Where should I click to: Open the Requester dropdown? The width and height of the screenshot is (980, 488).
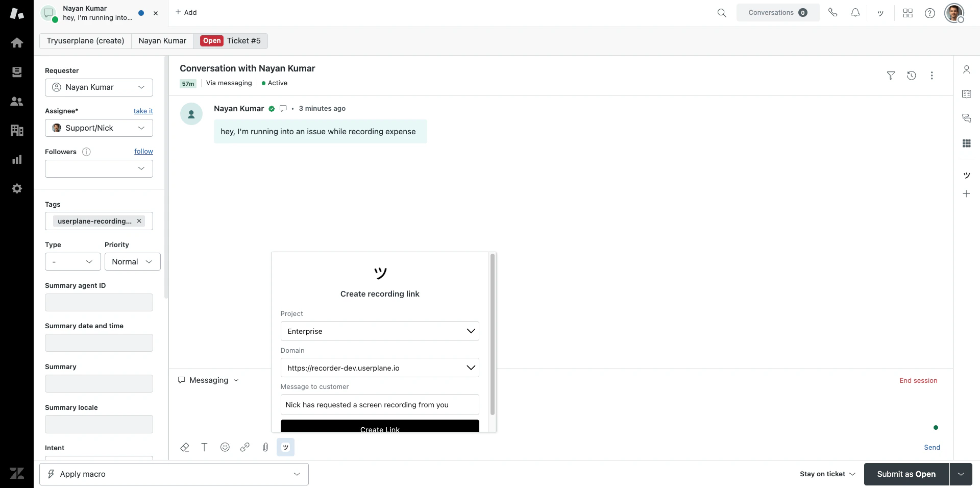pyautogui.click(x=99, y=87)
